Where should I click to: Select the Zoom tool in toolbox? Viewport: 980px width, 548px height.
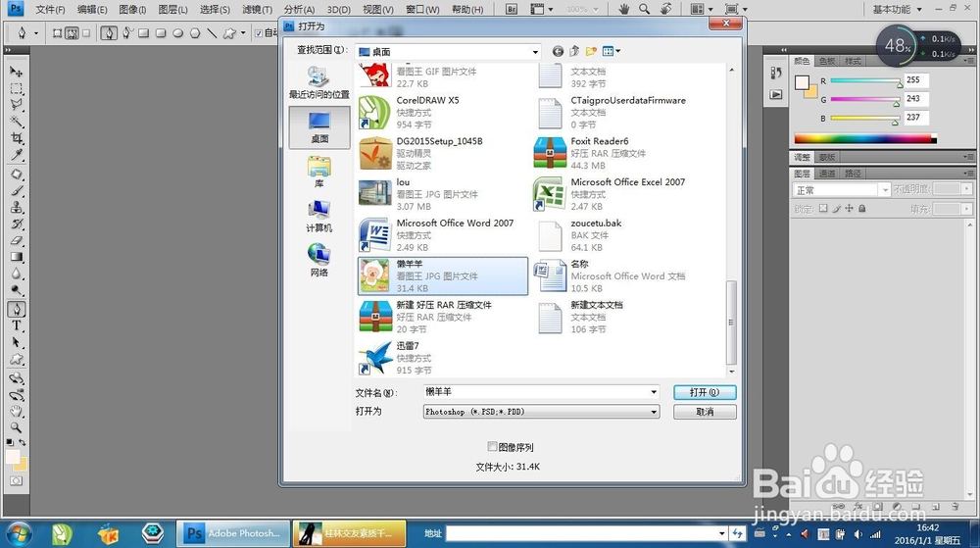[x=17, y=427]
